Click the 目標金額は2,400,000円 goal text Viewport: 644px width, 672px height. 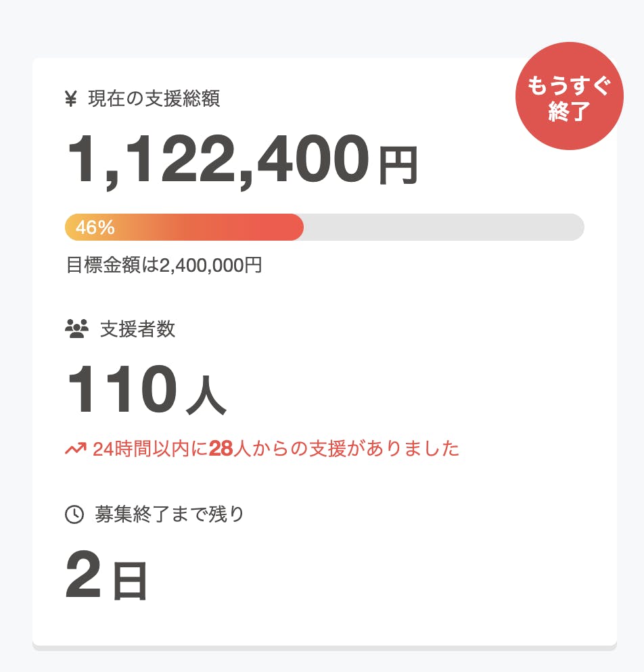[164, 265]
